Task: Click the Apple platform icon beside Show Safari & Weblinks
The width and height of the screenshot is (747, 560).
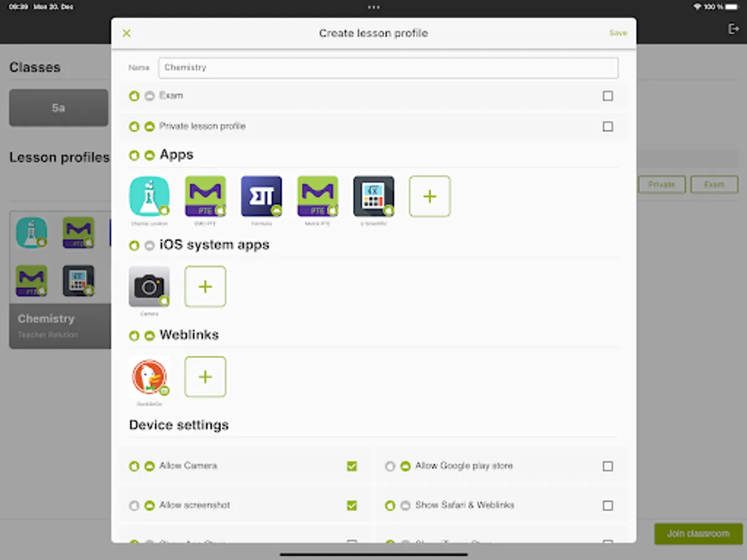Action: 390,505
